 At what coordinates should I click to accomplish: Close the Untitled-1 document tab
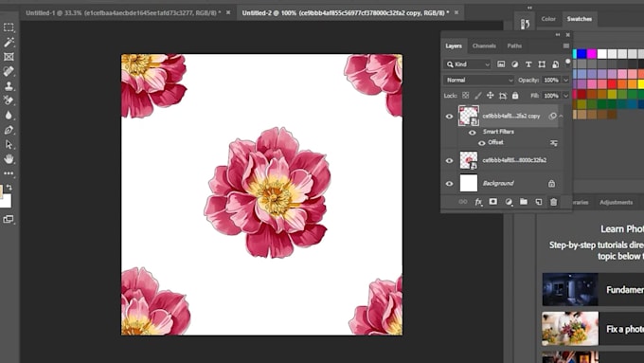(228, 12)
